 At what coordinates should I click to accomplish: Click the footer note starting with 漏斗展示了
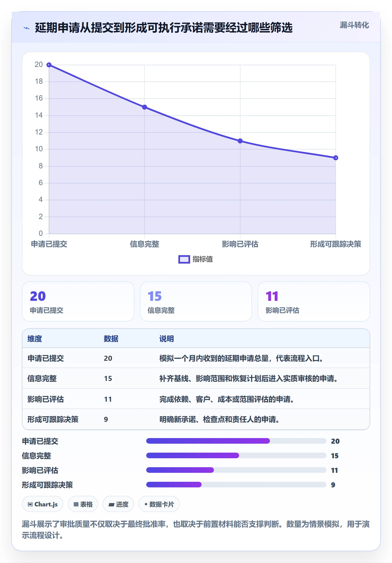[x=196, y=529]
